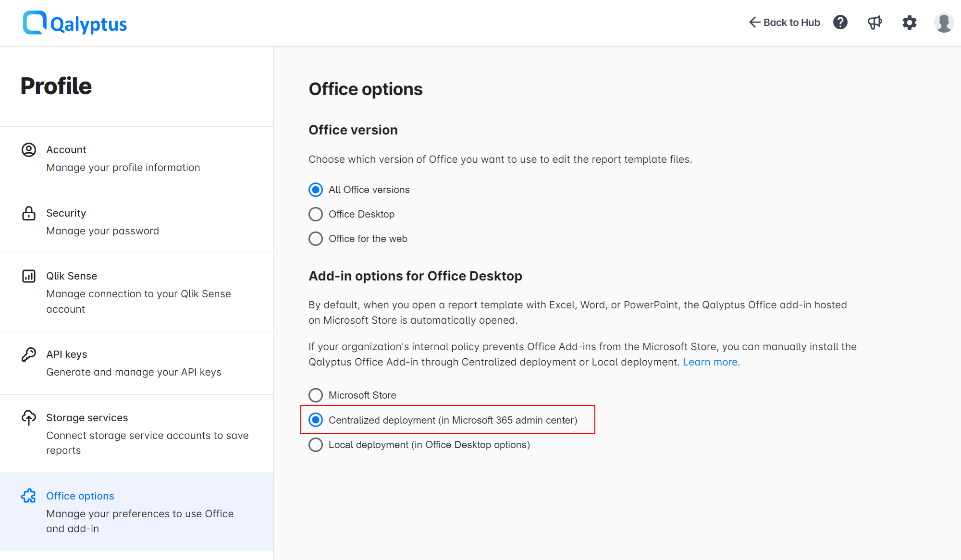Click the API keys key icon

(x=29, y=354)
